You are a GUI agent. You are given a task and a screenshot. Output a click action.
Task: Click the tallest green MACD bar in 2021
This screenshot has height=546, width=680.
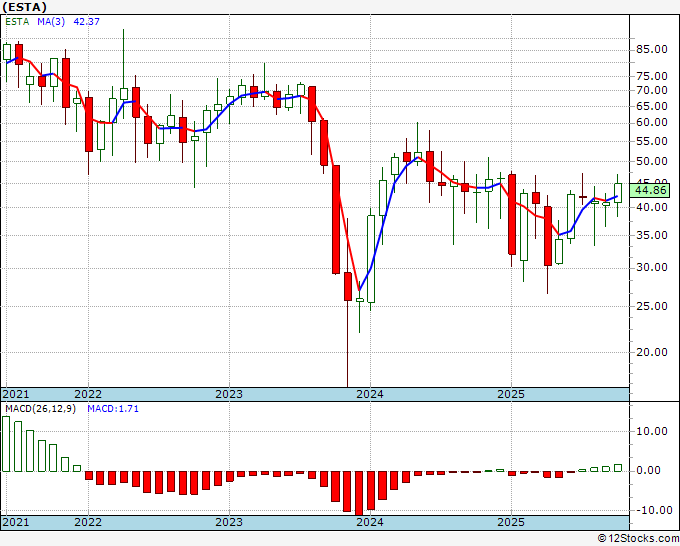coord(6,444)
